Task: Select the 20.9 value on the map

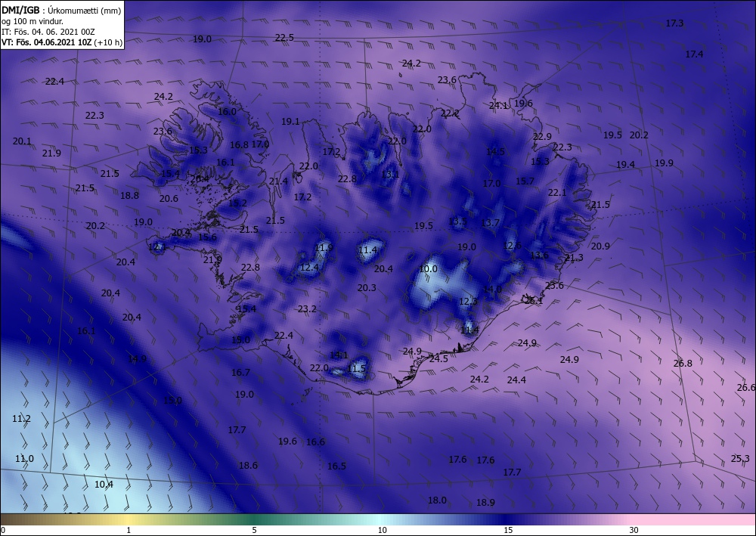Action: (600, 246)
